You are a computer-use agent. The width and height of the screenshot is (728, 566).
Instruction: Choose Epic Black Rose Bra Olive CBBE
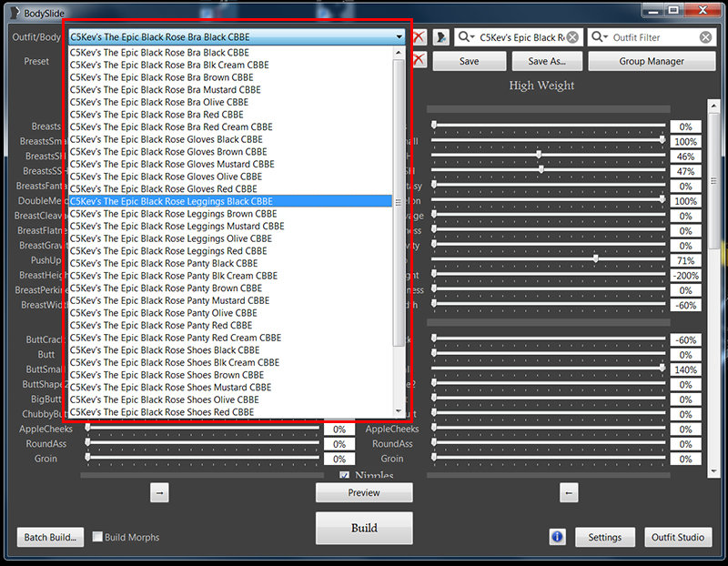click(230, 102)
